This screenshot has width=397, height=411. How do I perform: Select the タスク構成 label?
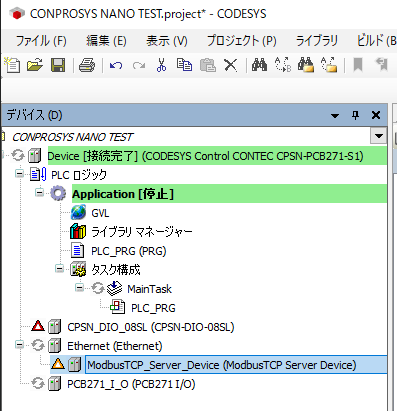pos(116,270)
